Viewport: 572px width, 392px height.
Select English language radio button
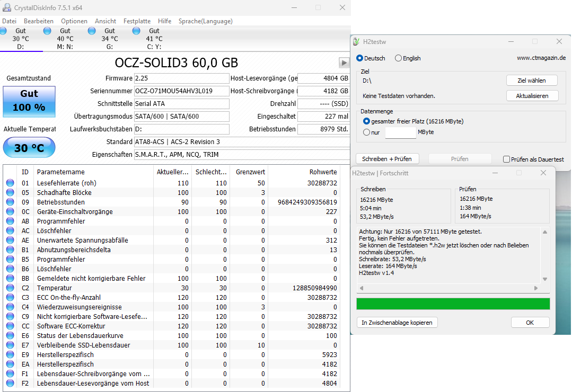pyautogui.click(x=398, y=58)
